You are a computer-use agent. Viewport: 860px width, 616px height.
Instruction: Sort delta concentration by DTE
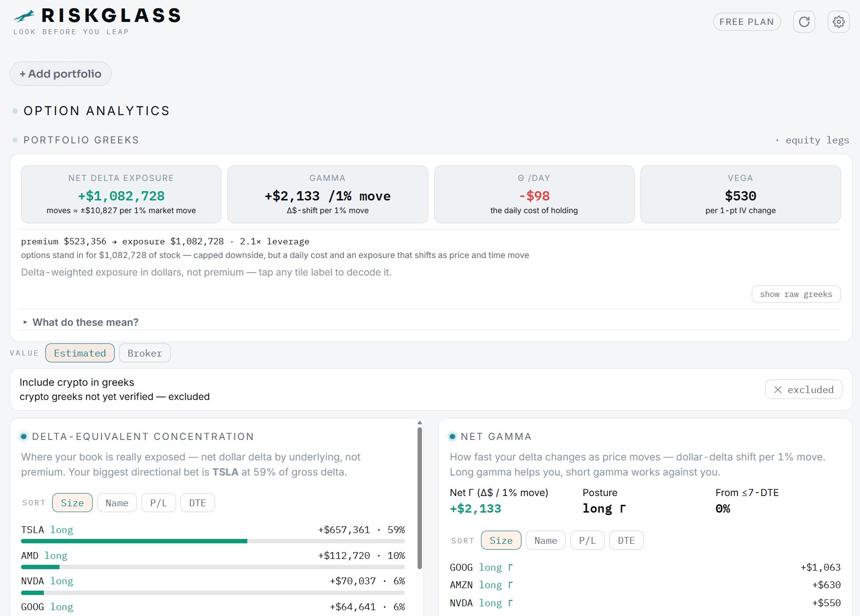[x=198, y=503]
